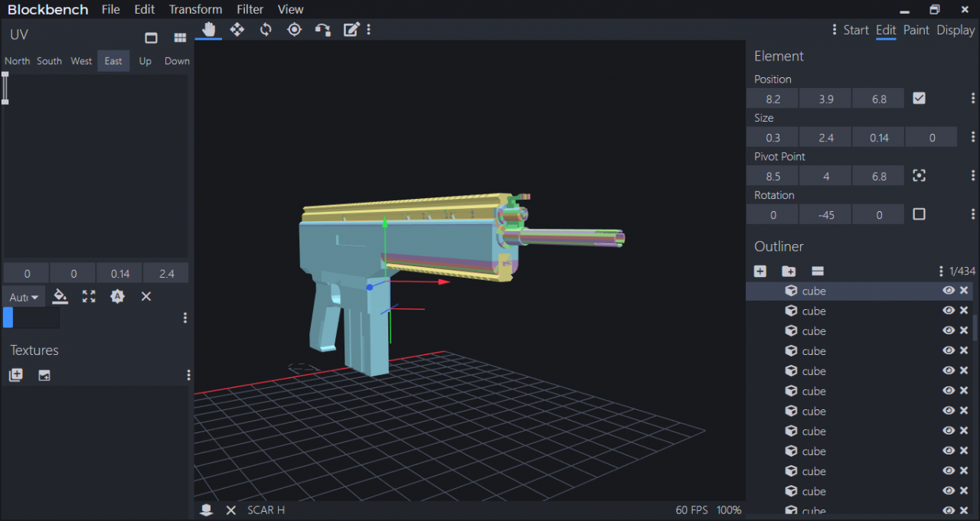
Task: Switch to the Paint tab
Action: point(916,30)
